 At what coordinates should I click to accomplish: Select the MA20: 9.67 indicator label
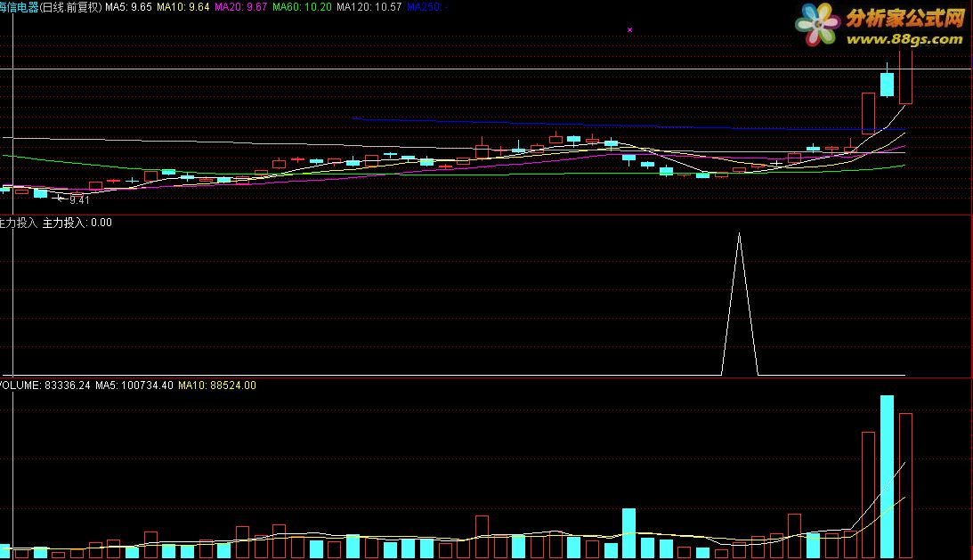(240, 7)
